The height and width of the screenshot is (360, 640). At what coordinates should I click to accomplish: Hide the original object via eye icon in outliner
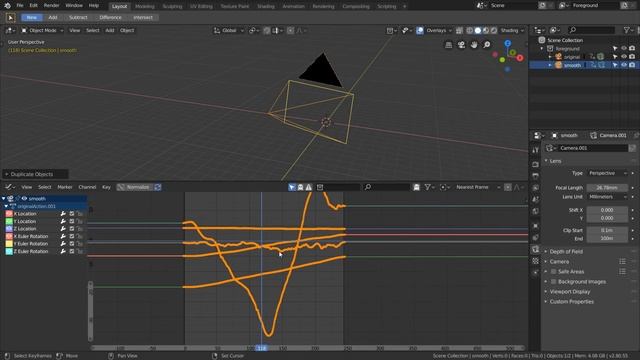click(x=624, y=57)
